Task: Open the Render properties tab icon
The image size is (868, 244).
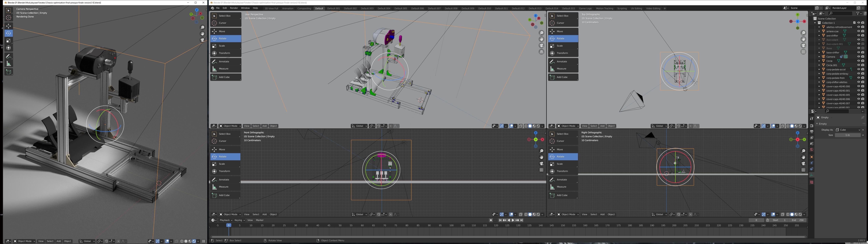Action: pos(812,126)
